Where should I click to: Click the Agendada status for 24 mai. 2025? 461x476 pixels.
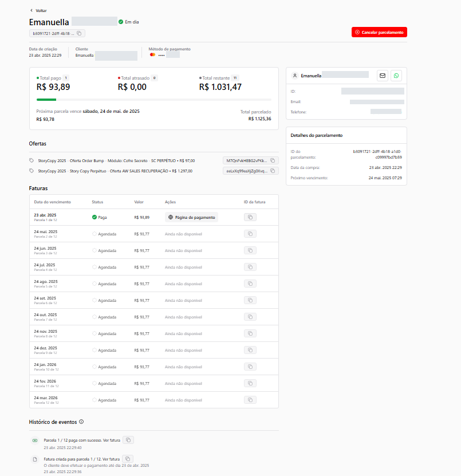[104, 234]
